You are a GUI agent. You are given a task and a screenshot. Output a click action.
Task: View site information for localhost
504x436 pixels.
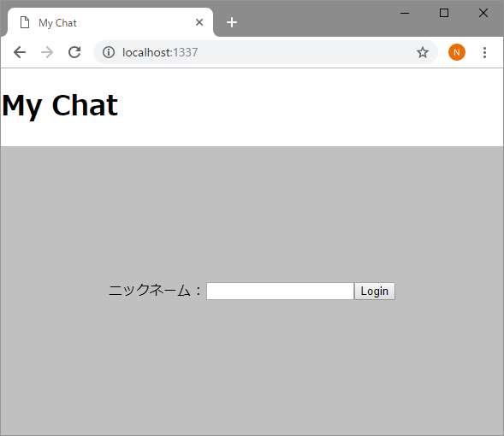(109, 52)
